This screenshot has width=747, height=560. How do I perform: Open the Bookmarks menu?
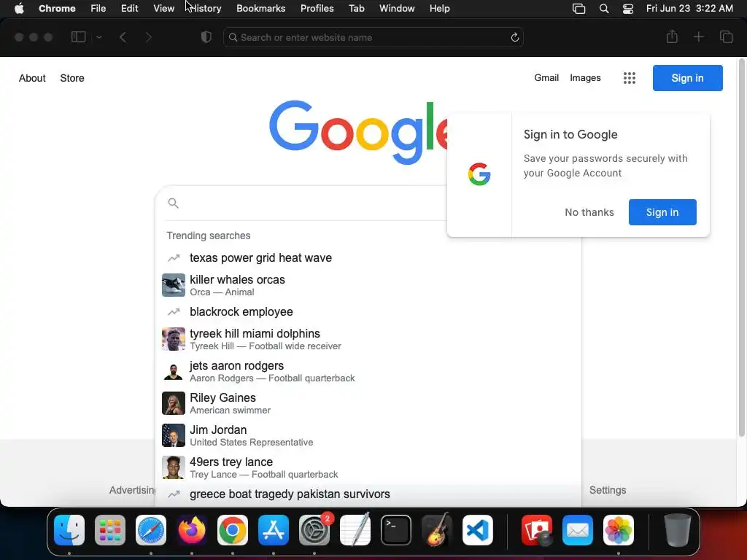tap(260, 8)
